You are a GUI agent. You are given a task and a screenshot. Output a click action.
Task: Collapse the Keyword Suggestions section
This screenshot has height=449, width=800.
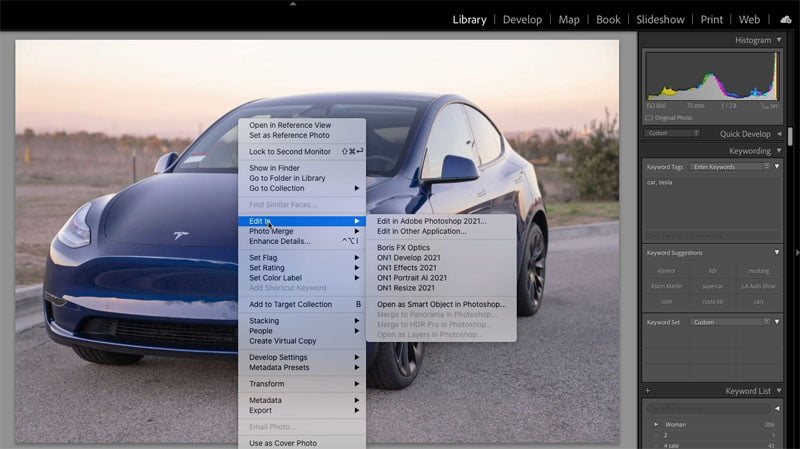coord(777,252)
